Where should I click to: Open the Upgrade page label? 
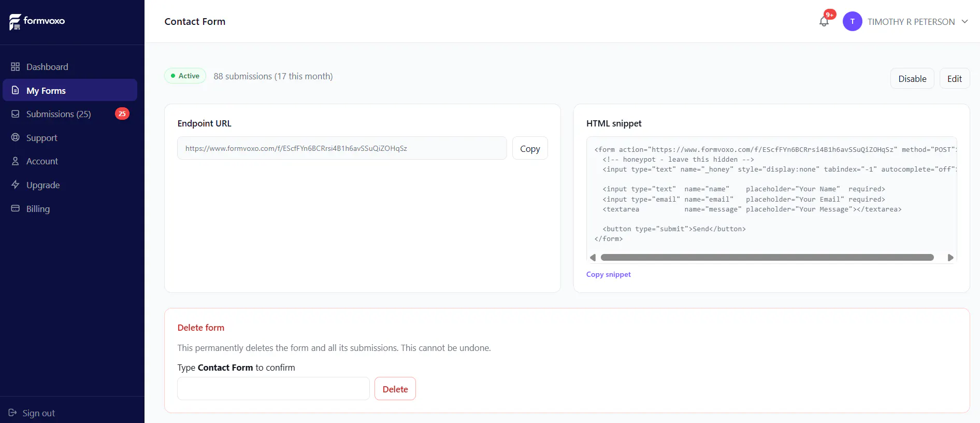pos(43,185)
